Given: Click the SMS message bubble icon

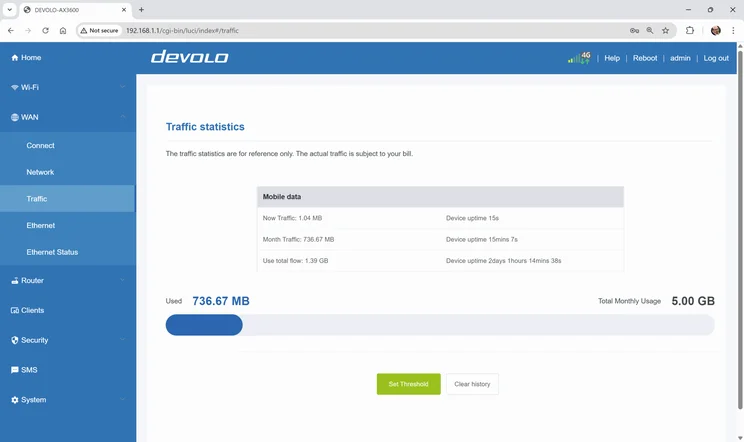Looking at the screenshot, I should (x=15, y=370).
